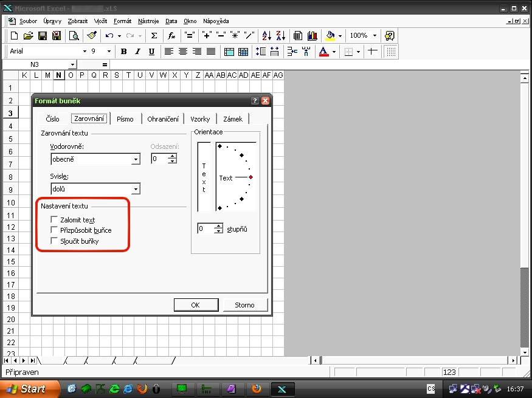
Task: Expand the Borders dropdown arrow
Action: (x=358, y=52)
